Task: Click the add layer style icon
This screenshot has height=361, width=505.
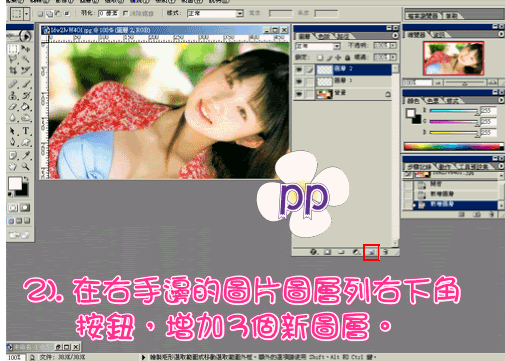Action: 314,252
